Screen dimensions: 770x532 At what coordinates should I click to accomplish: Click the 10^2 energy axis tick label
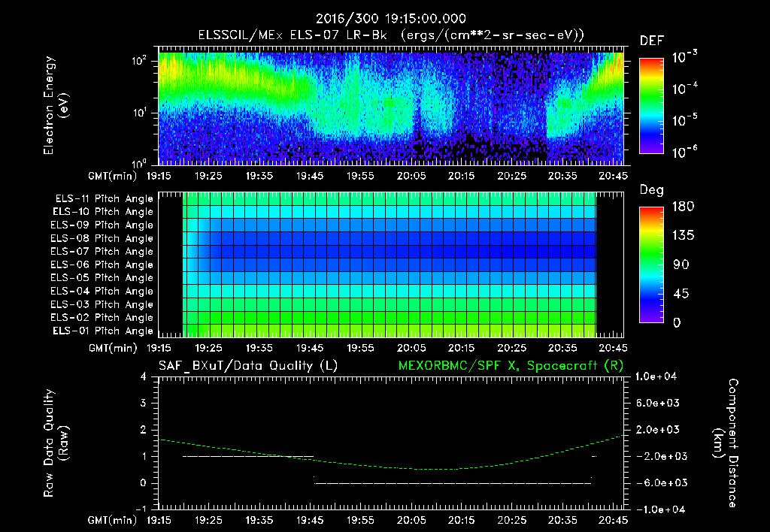point(139,61)
